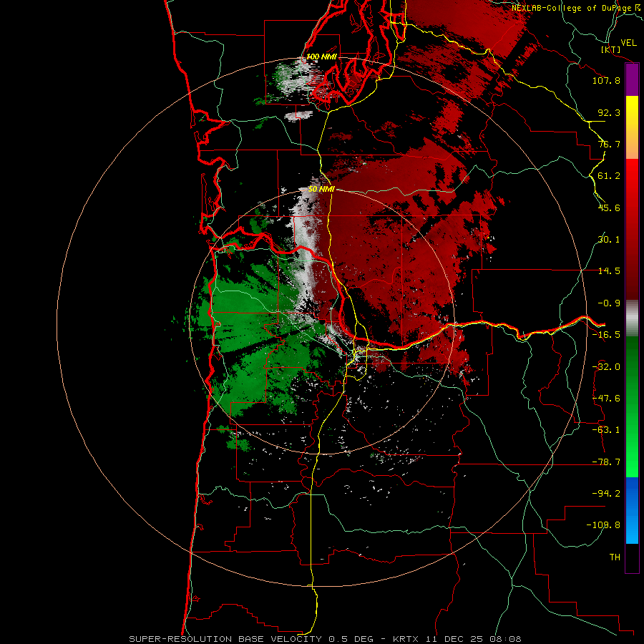The width and height of the screenshot is (644, 644).
Task: Click the [KT] units label
Action: click(x=611, y=49)
